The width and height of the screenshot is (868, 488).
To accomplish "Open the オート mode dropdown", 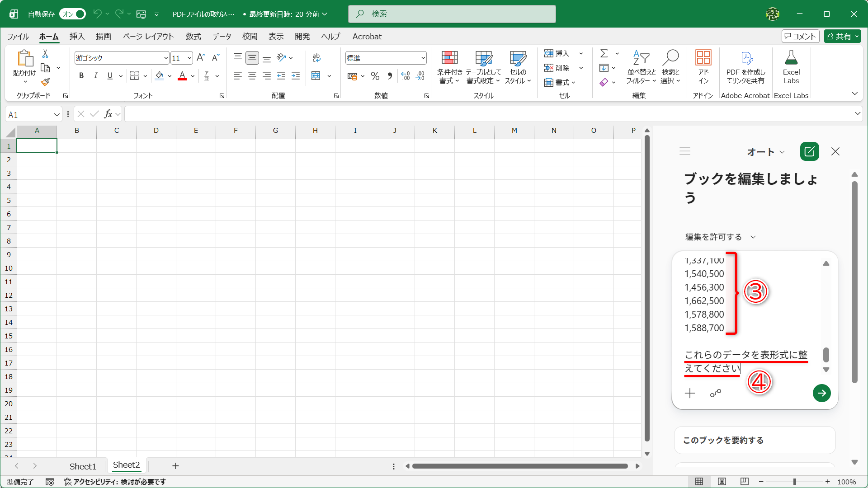I will tap(766, 152).
